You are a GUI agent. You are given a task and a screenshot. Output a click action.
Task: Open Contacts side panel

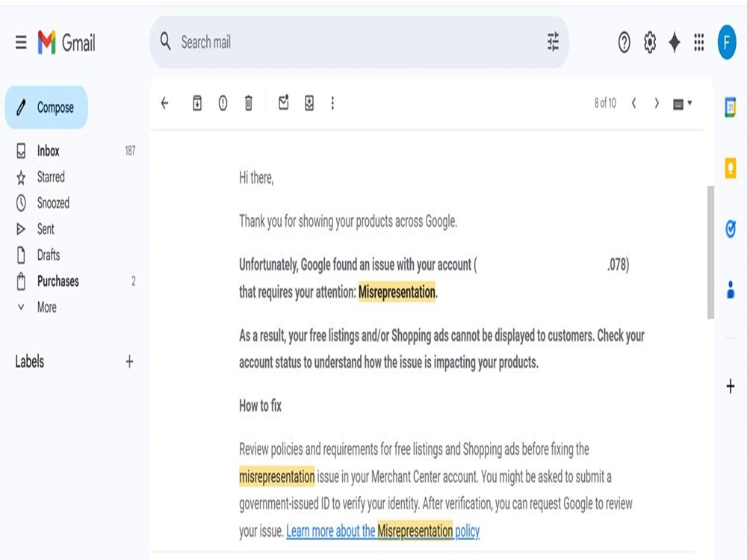pyautogui.click(x=731, y=290)
